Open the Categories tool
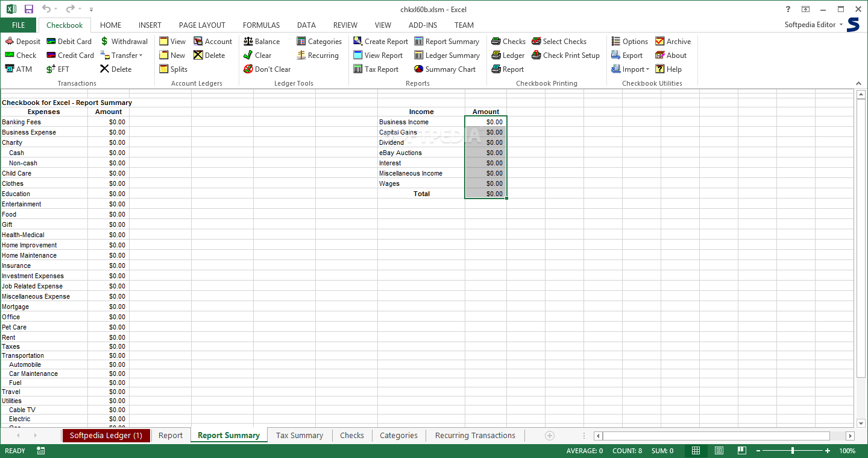 [319, 42]
